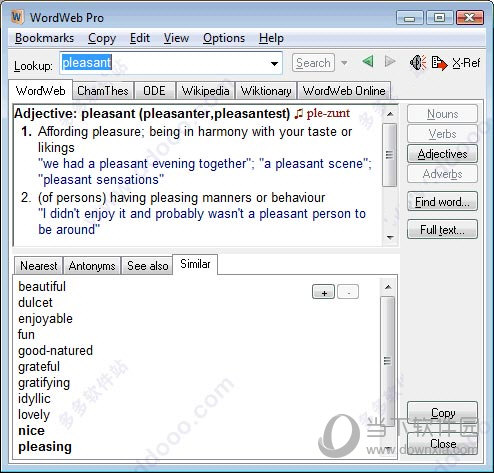The image size is (494, 473).
Task: Select the word beautiful in list
Action: click(42, 286)
